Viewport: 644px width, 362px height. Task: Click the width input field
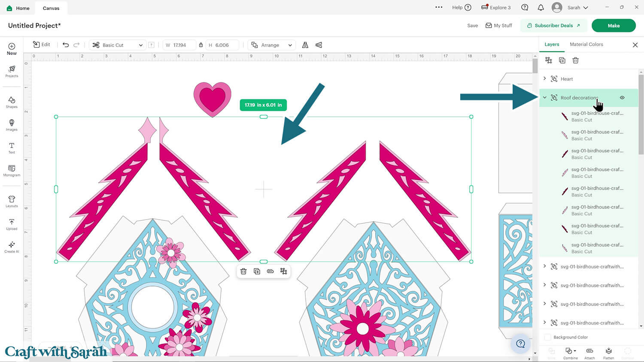pyautogui.click(x=180, y=45)
